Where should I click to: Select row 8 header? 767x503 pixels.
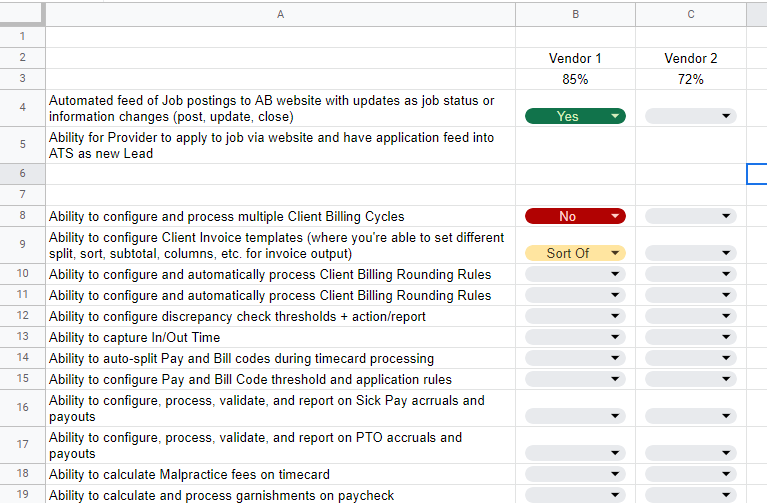coord(23,216)
